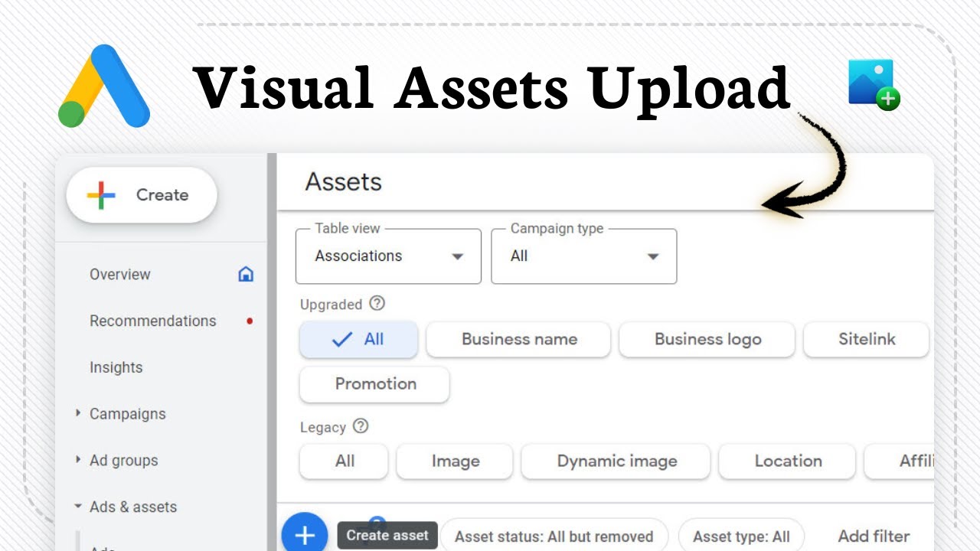The height and width of the screenshot is (551, 980).
Task: Open Insights in the sidebar
Action: click(116, 367)
